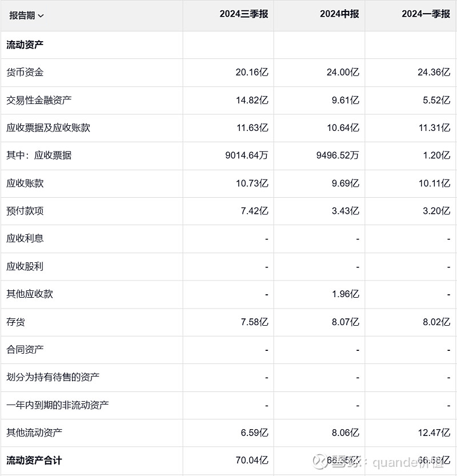The width and height of the screenshot is (457, 476).
Task: Select the 2024中报 column header
Action: point(339,14)
